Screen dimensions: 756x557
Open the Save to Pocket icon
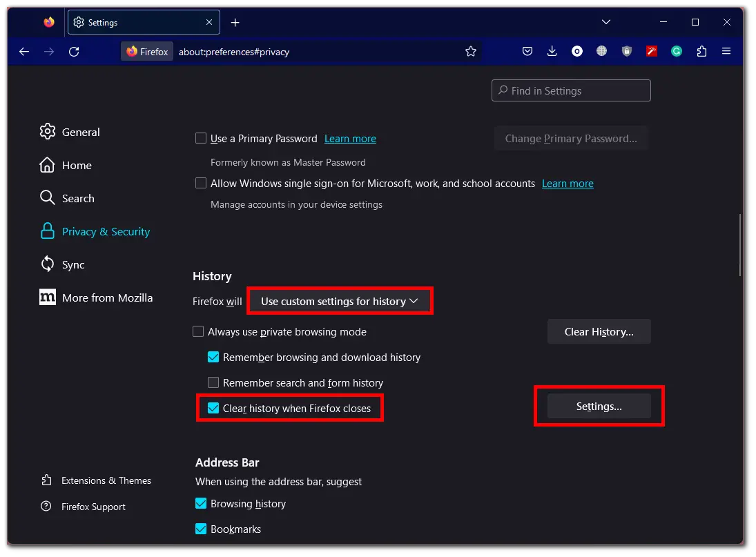(527, 51)
